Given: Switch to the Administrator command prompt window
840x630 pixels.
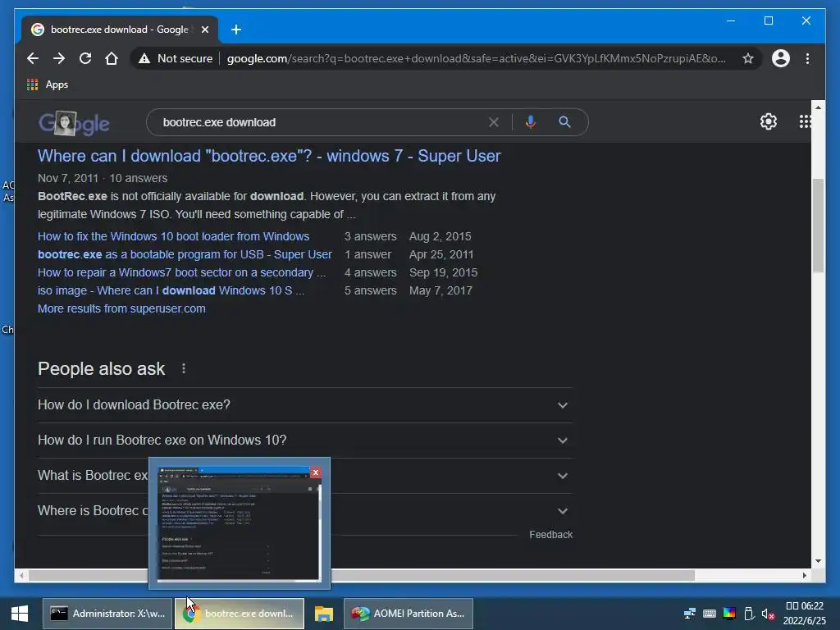Looking at the screenshot, I should point(107,614).
